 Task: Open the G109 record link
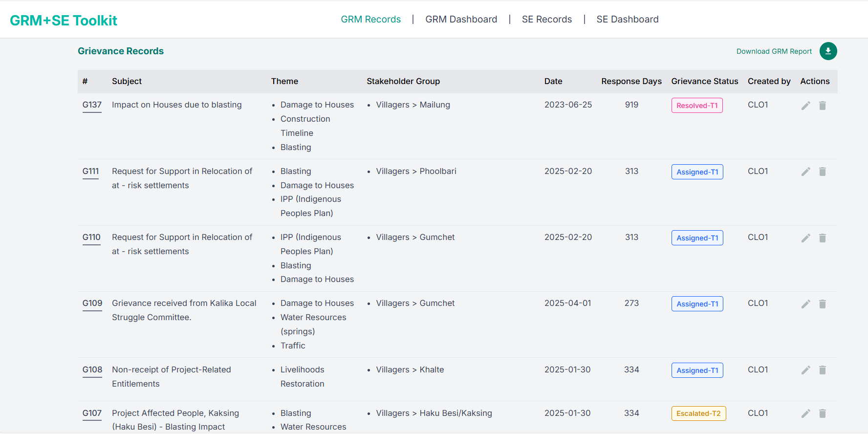click(92, 304)
